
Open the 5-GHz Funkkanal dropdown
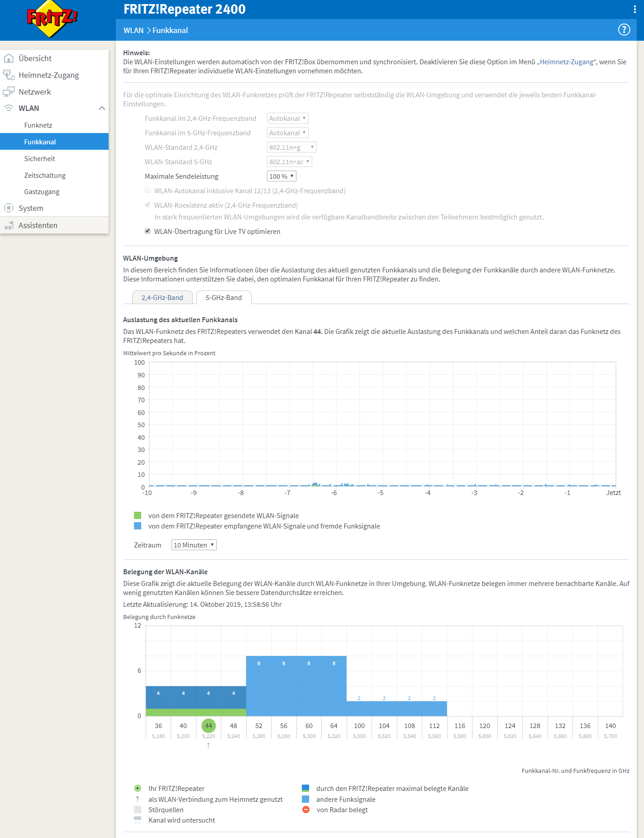pos(288,133)
